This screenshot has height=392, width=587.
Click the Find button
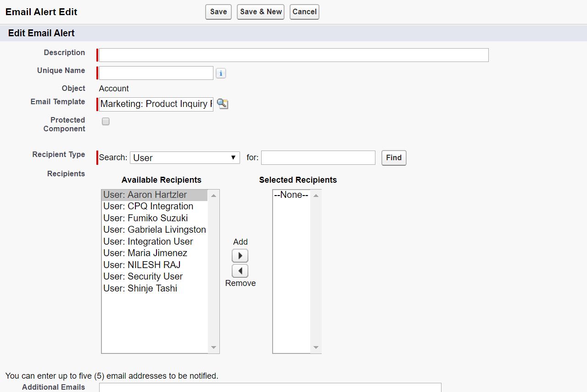(x=394, y=157)
